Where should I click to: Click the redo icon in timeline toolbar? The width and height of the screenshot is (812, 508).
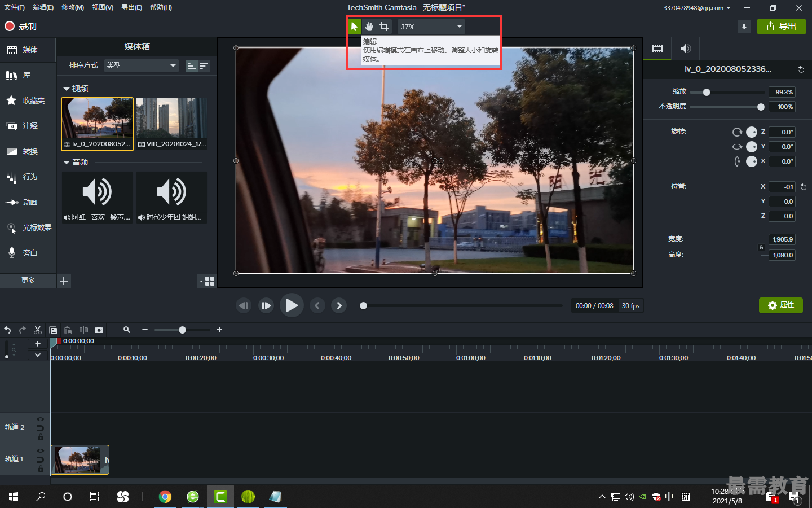pos(23,330)
